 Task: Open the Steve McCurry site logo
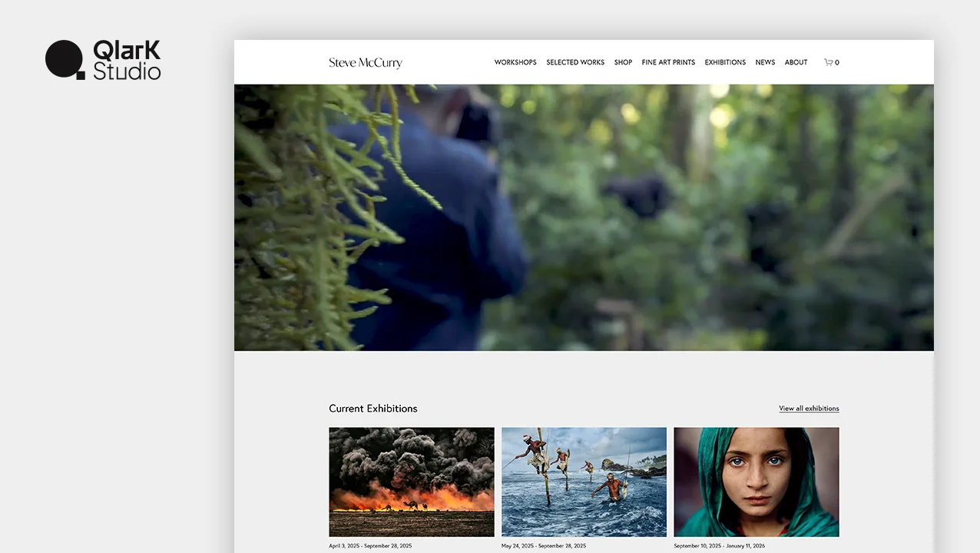(x=365, y=63)
